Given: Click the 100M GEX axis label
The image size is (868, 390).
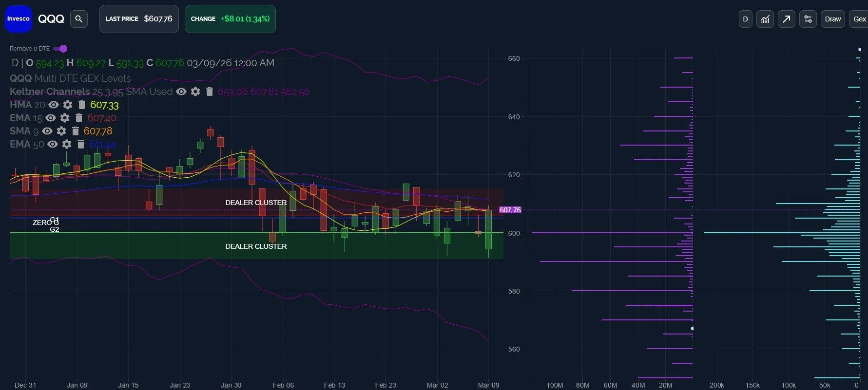Looking at the screenshot, I should pyautogui.click(x=555, y=385).
